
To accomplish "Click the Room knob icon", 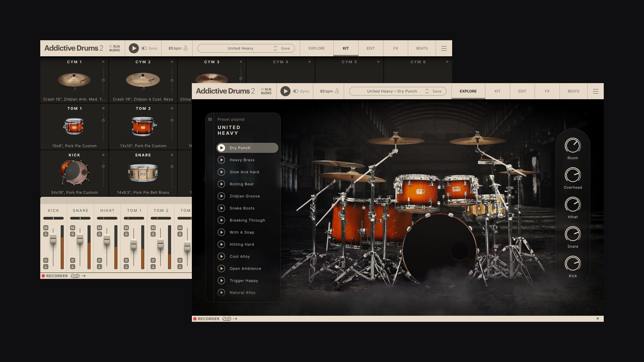I will 573,145.
